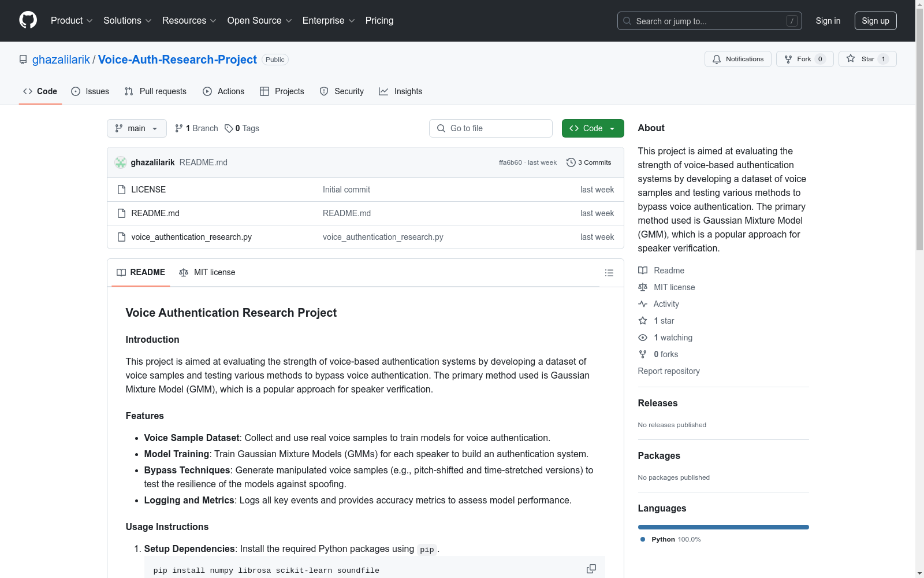924x578 pixels.
Task: Open Activity link in About sidebar
Action: click(658, 304)
